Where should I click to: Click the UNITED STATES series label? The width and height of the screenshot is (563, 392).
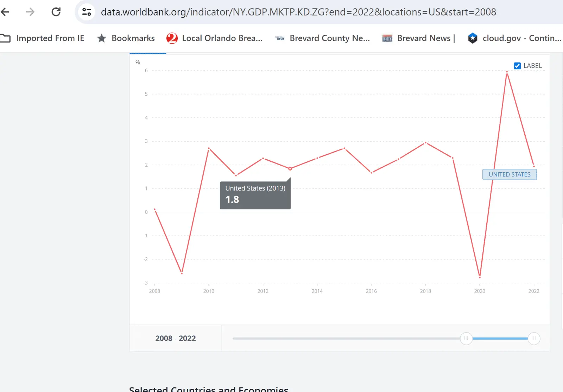[510, 174]
